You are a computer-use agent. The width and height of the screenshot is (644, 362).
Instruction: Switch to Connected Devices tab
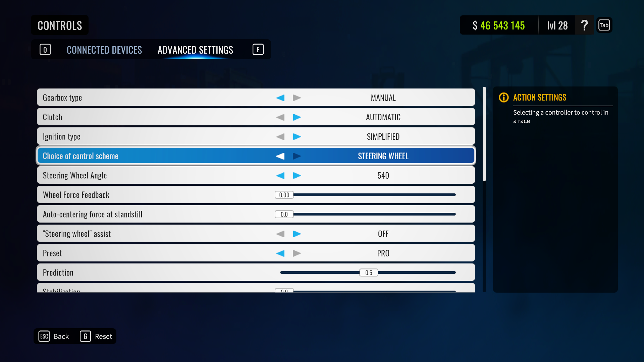[x=104, y=49]
